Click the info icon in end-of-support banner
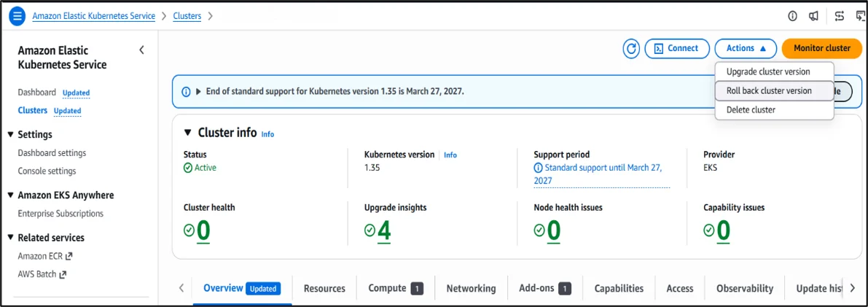Screen dimensions: 868x307 [186, 91]
